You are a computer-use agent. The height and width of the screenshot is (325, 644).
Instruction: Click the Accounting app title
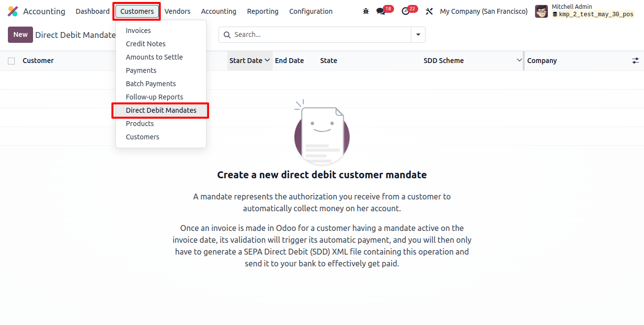point(44,11)
